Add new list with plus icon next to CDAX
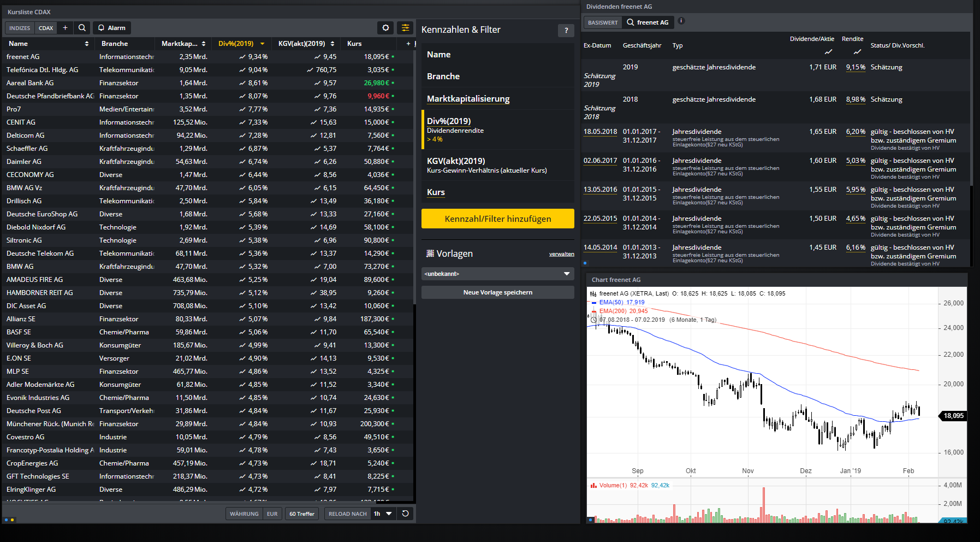Viewport: 980px width, 542px height. (65, 28)
